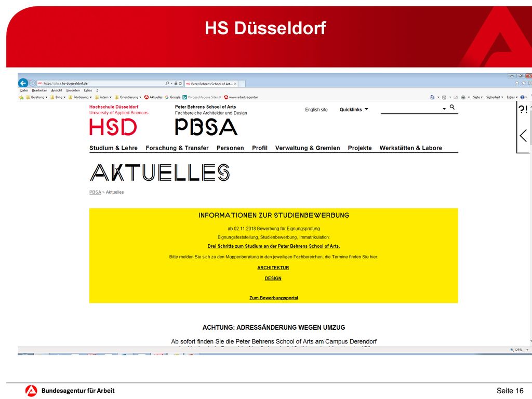Expand the Beratung favorites folder
Screen dimensions: 532x399
coord(37,97)
